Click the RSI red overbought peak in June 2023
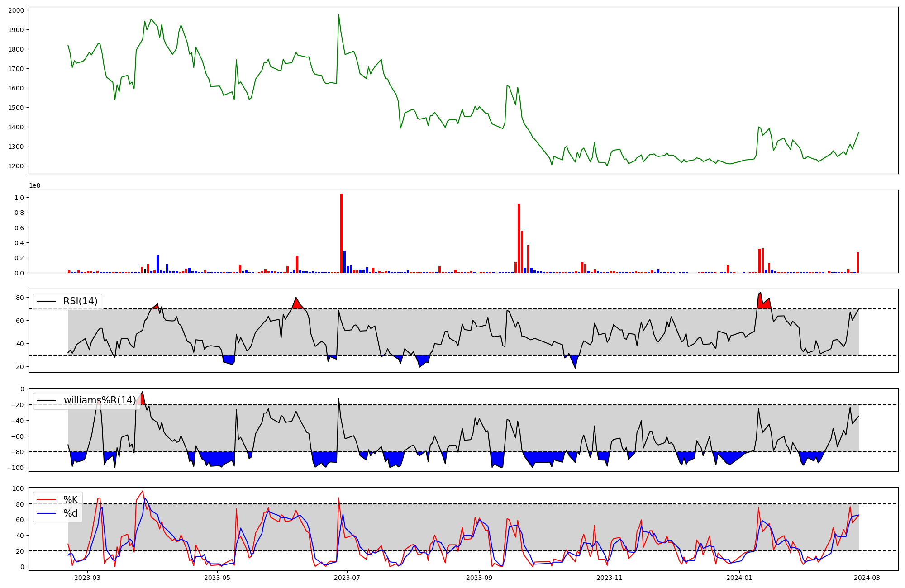905x588 pixels. (297, 304)
